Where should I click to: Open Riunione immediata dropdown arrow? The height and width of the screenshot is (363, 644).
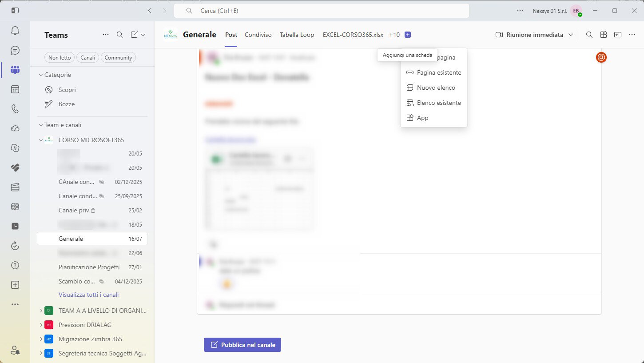[x=571, y=35]
